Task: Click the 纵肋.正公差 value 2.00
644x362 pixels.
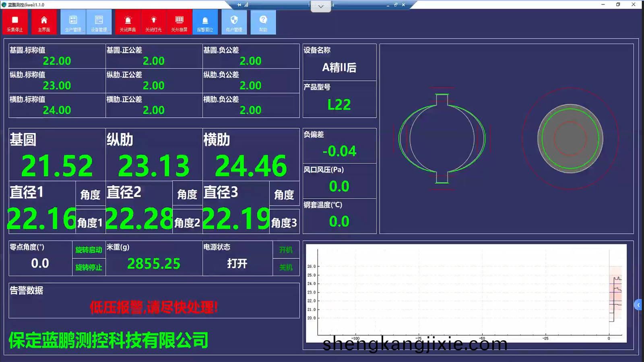Action: [154, 85]
